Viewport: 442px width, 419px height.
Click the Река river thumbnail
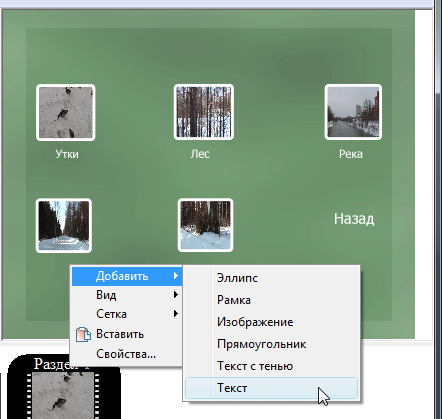tap(353, 112)
